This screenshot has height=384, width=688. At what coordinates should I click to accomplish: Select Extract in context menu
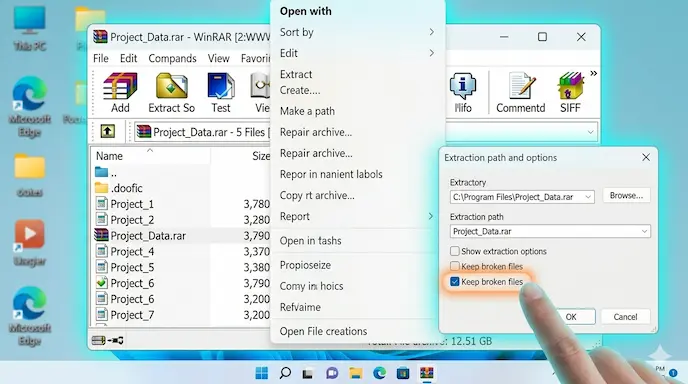click(x=296, y=74)
